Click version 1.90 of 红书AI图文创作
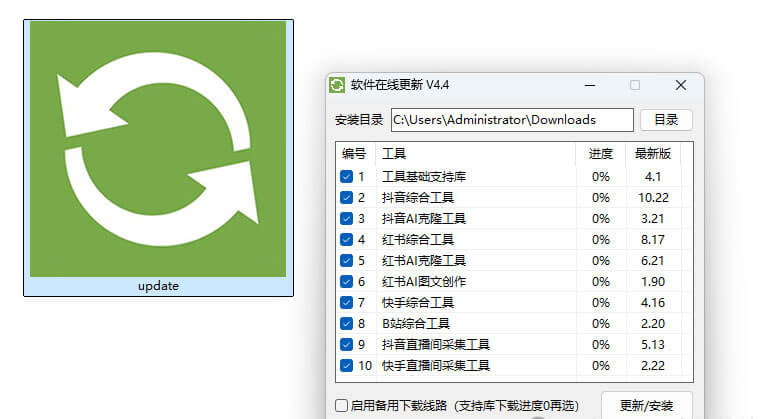The image size is (783, 419). coord(653,282)
